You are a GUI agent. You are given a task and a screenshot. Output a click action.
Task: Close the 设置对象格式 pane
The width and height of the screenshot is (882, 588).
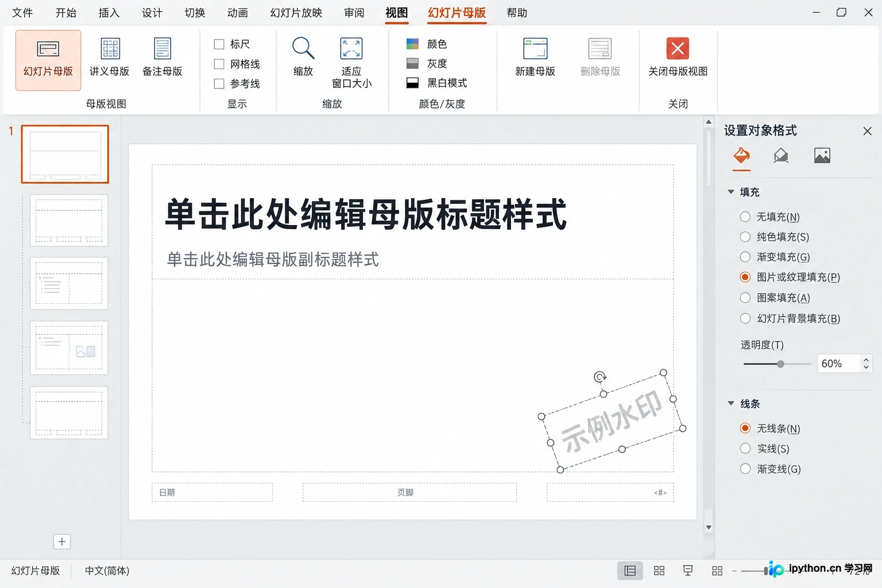point(868,131)
